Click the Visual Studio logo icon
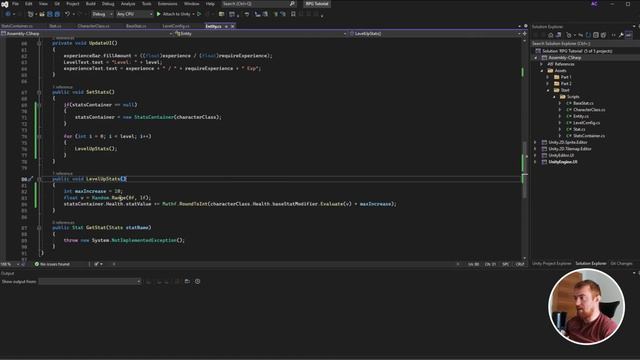This screenshot has height=360, width=640. [4, 4]
